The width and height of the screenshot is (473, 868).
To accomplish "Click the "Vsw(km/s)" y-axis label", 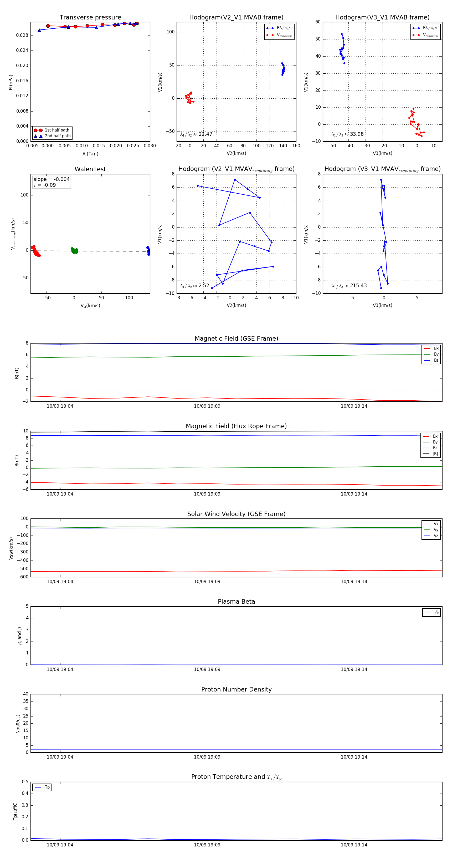I will [x=11, y=548].
